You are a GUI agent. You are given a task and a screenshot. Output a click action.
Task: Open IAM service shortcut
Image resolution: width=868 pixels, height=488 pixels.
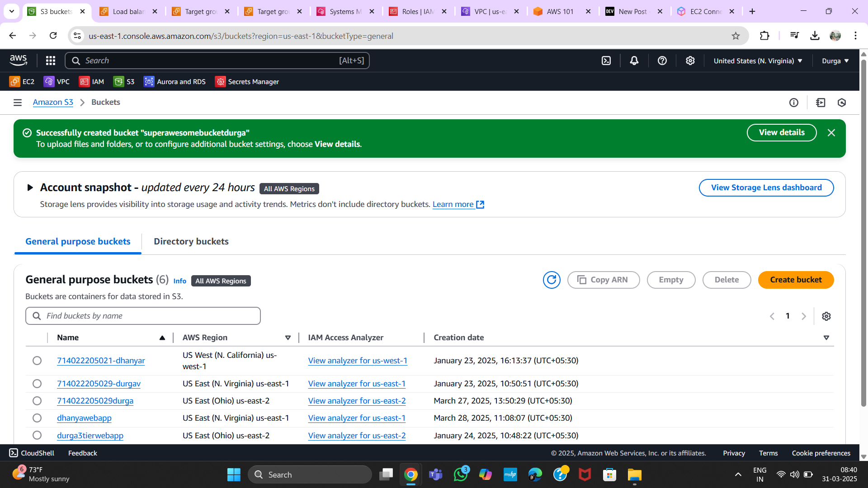[92, 82]
